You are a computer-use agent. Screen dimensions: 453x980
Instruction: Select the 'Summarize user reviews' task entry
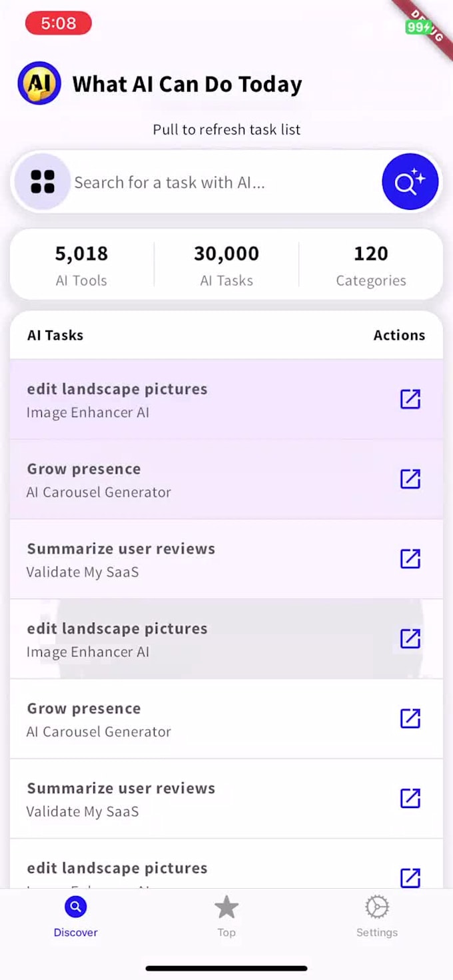pyautogui.click(x=121, y=559)
